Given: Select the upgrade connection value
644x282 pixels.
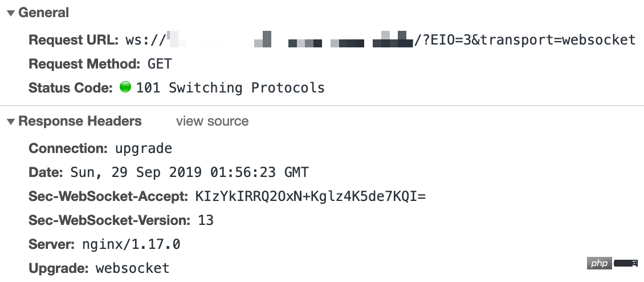Looking at the screenshot, I should pyautogui.click(x=144, y=148).
